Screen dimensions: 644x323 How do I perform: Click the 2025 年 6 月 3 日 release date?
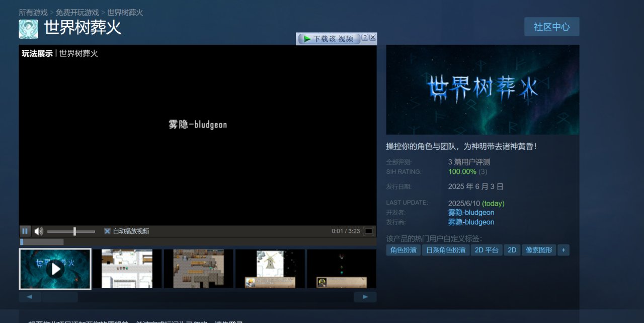475,186
